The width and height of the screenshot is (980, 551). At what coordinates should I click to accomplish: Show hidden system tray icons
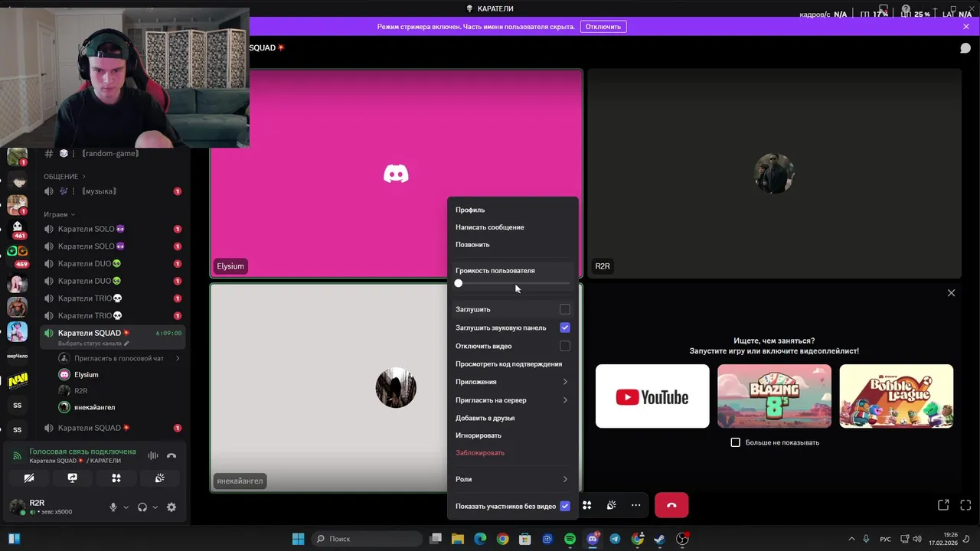pyautogui.click(x=851, y=539)
